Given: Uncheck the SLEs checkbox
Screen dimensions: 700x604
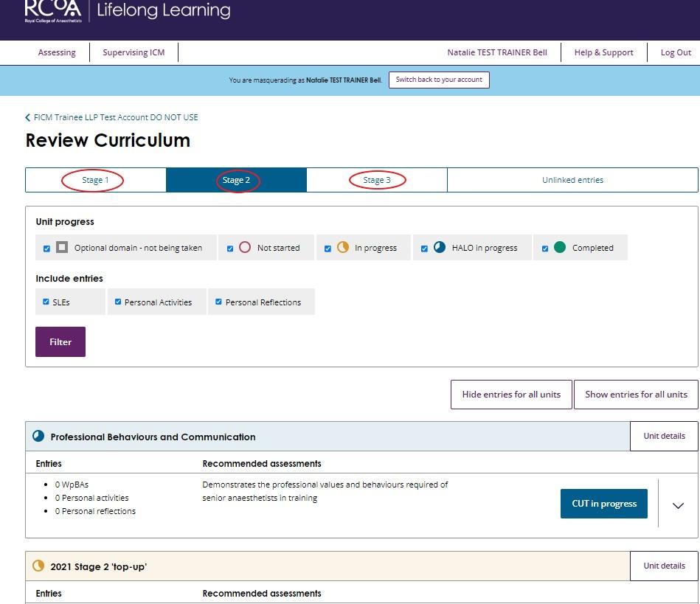Looking at the screenshot, I should (x=46, y=302).
